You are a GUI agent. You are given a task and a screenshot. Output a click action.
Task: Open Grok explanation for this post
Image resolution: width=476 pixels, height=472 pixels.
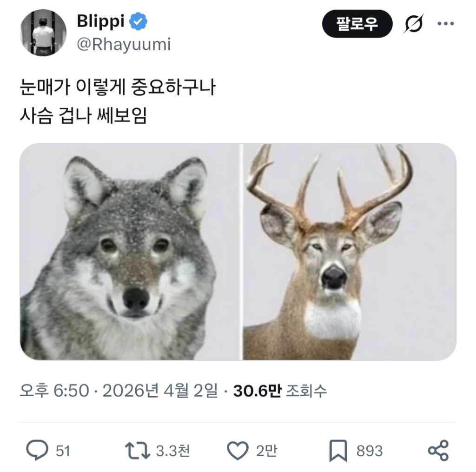(x=413, y=22)
